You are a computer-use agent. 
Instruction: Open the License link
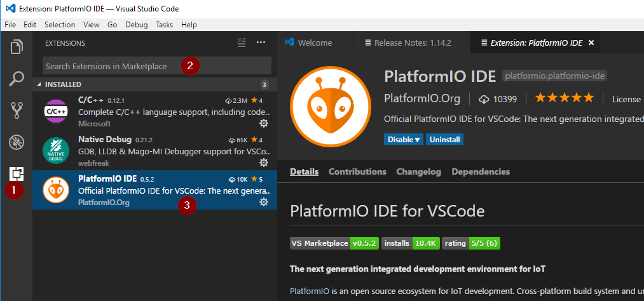click(626, 99)
